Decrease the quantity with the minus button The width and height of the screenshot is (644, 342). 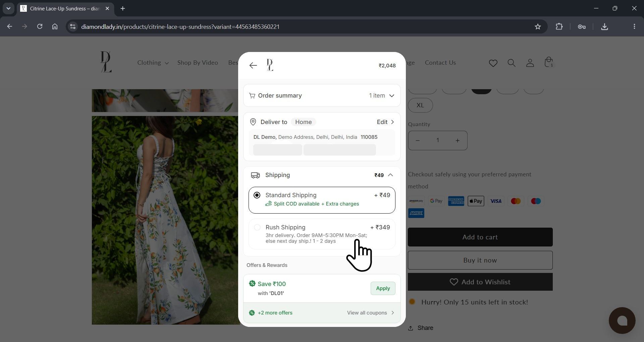pos(418,140)
